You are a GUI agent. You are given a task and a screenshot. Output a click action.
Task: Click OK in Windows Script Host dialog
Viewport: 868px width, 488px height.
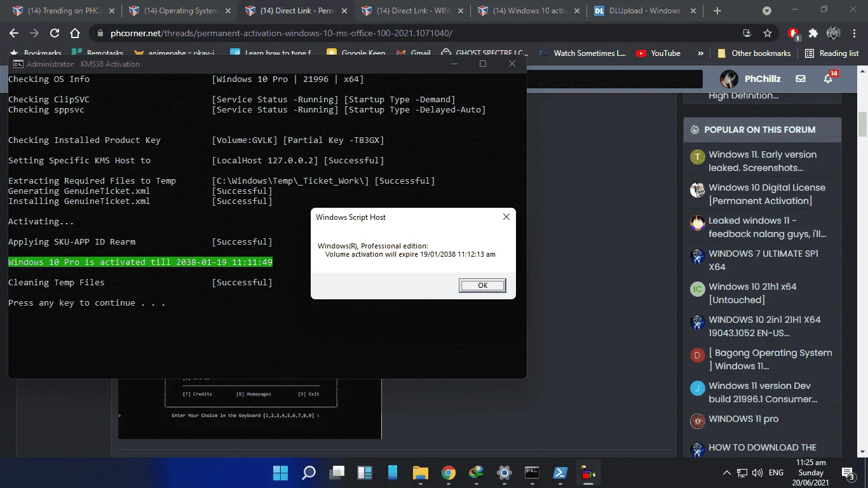coord(482,285)
